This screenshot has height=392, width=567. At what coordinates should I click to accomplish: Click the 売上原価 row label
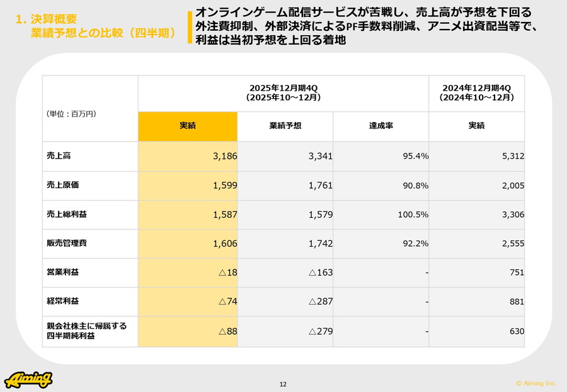point(62,186)
